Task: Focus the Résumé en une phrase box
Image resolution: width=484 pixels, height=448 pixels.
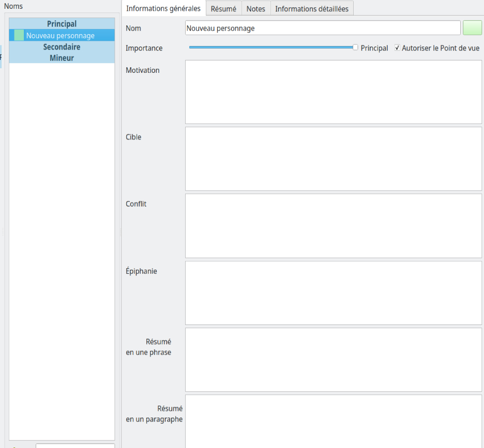Action: pos(333,359)
